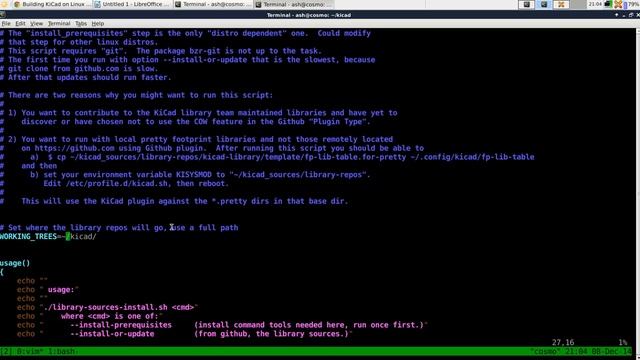This screenshot has height=360, width=640.
Task: Switch to empty fourth workspace in pager
Action: tap(578, 4)
